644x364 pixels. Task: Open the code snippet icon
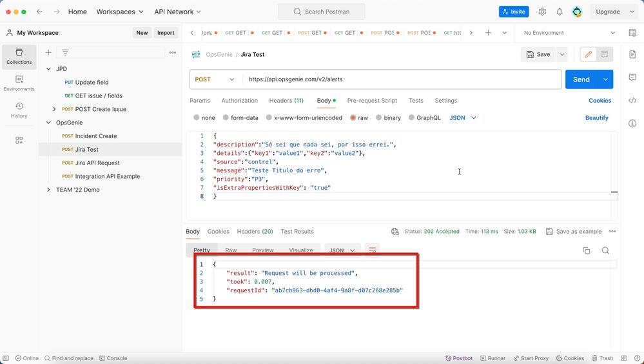632,100
